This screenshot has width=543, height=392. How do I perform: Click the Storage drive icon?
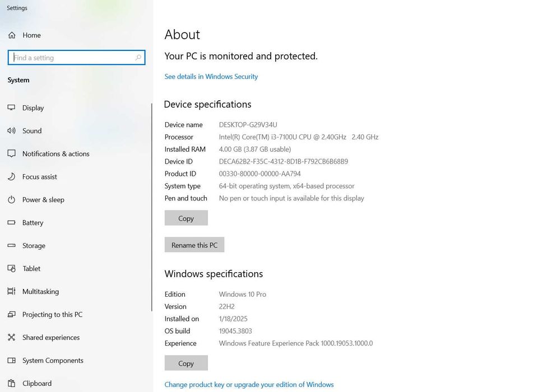11,245
